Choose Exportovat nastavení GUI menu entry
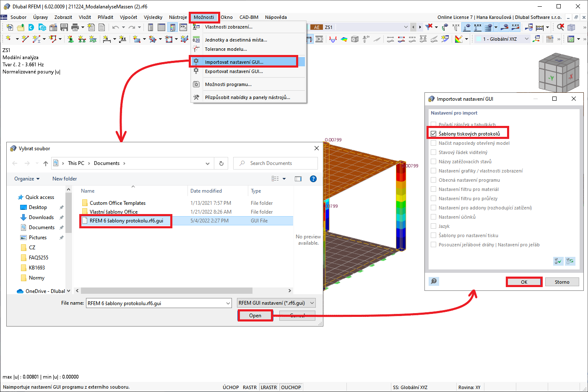 (247, 71)
